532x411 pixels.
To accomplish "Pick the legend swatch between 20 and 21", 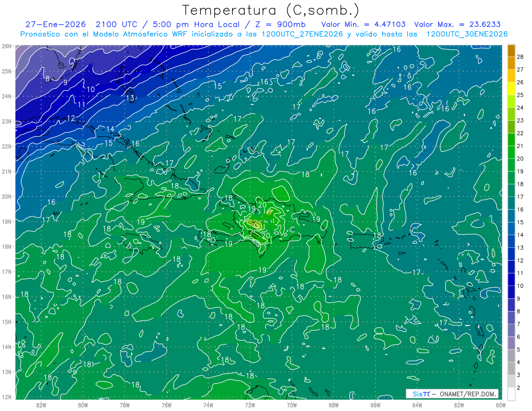I will [511, 152].
